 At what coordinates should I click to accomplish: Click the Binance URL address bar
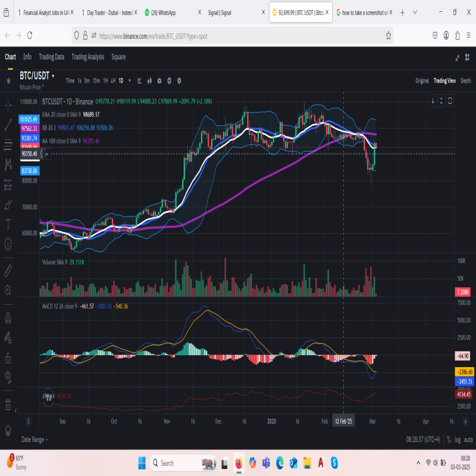(232, 36)
